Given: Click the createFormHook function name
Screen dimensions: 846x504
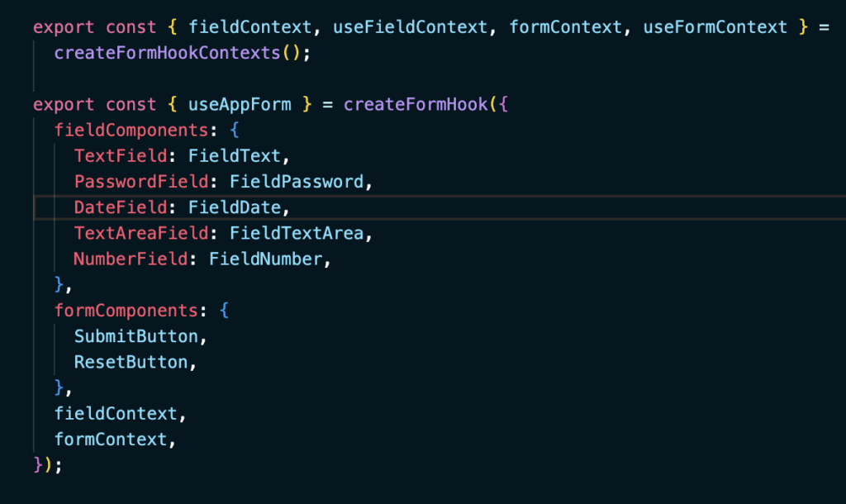Looking at the screenshot, I should tap(415, 105).
